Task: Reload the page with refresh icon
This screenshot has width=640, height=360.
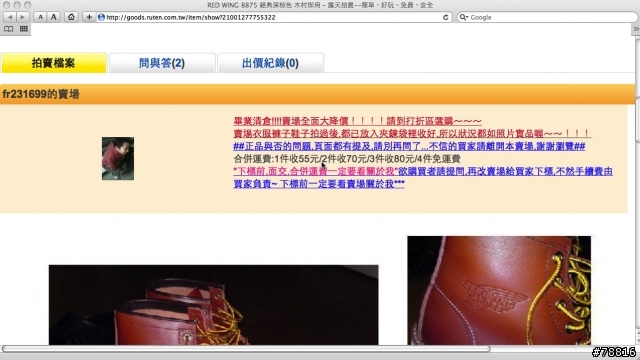Action: point(445,17)
